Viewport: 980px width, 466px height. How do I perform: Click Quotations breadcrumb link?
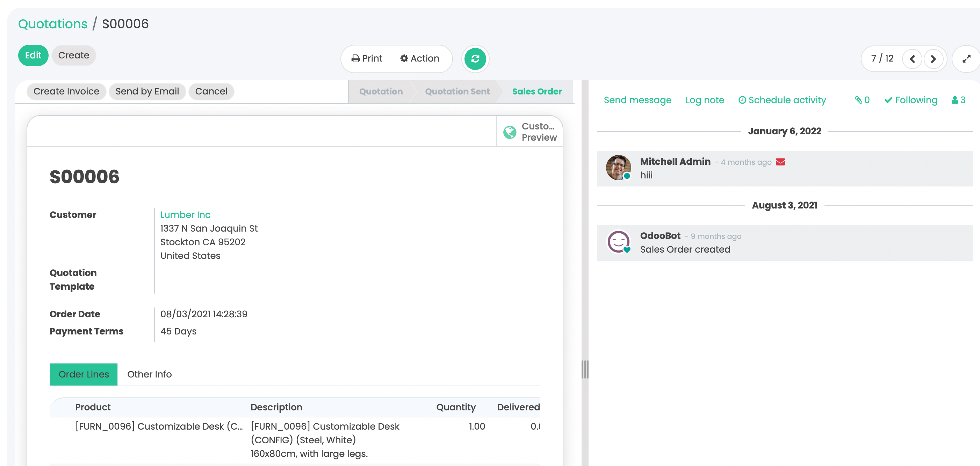(53, 24)
